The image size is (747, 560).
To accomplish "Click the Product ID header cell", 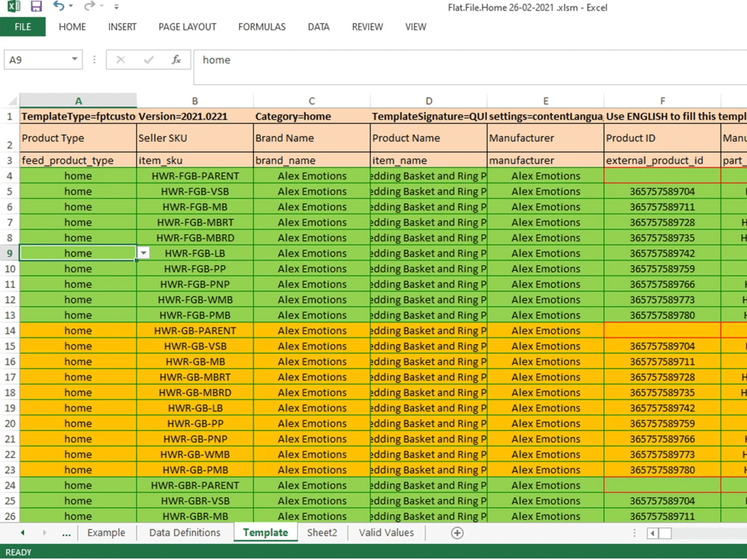I will click(663, 138).
